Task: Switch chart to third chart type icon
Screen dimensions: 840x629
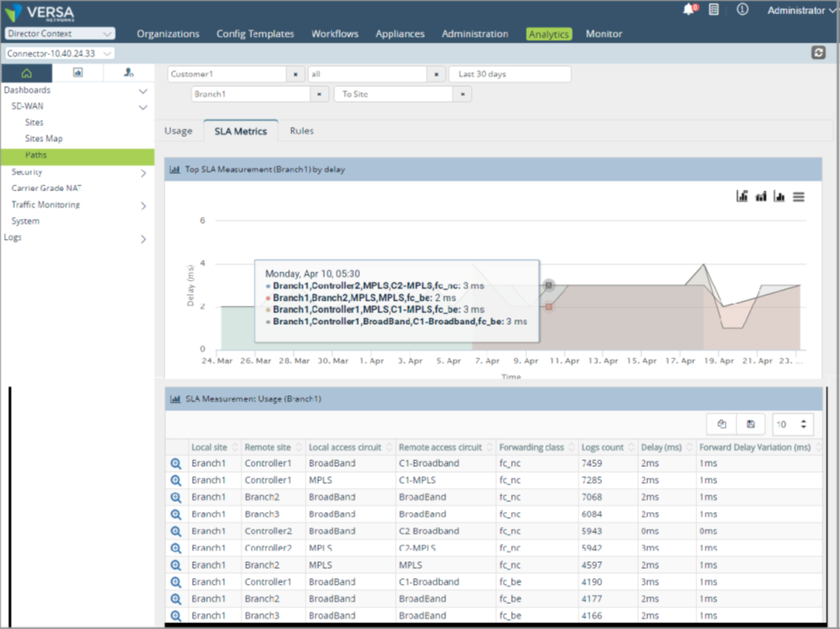Action: coord(779,196)
